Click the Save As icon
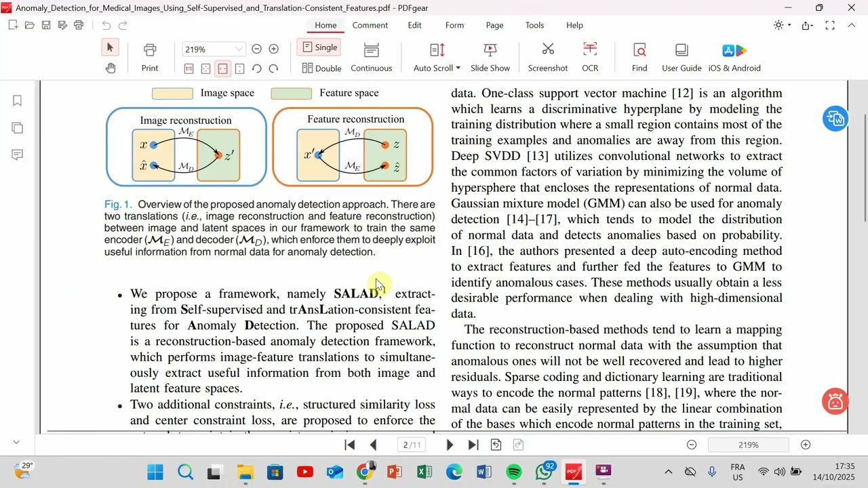This screenshot has height=488, width=868. [x=62, y=25]
